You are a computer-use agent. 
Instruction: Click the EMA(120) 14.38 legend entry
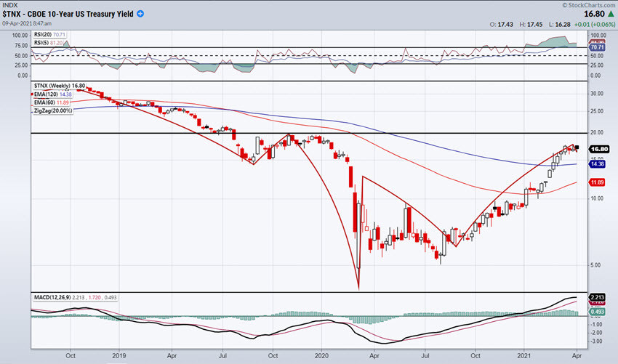(x=53, y=94)
